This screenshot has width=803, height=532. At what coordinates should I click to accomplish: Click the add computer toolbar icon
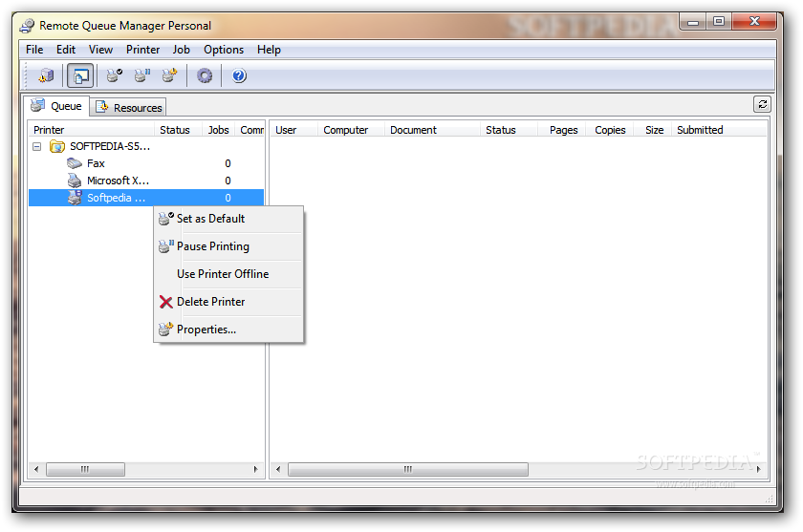click(x=46, y=75)
